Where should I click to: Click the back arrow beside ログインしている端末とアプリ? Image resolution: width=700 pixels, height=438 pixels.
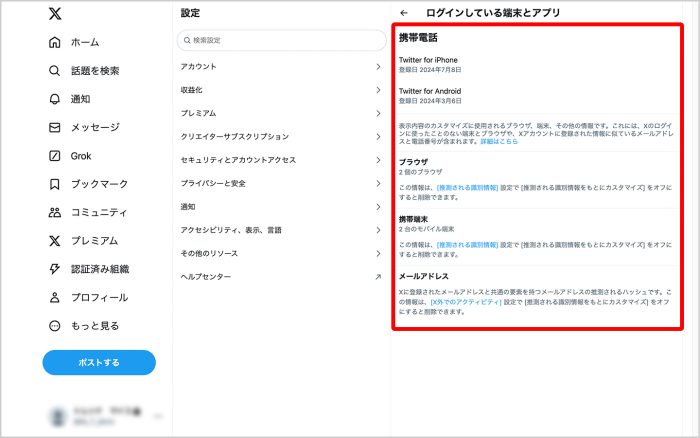[x=404, y=13]
